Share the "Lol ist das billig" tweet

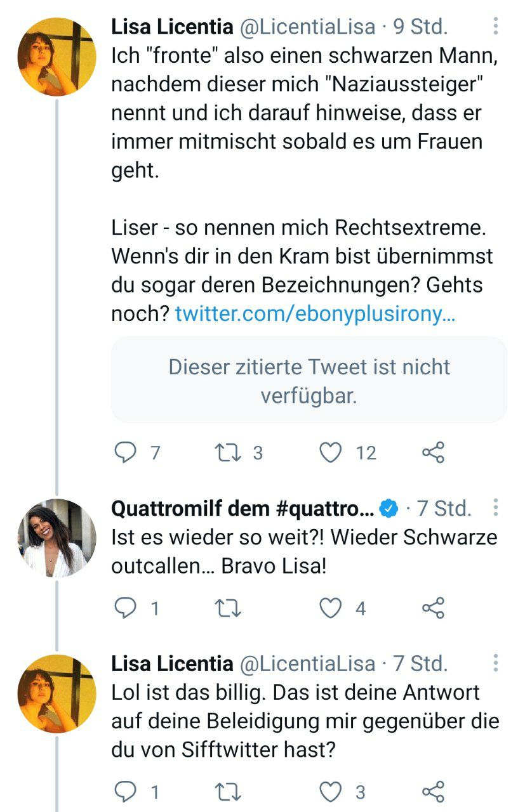pos(433,791)
